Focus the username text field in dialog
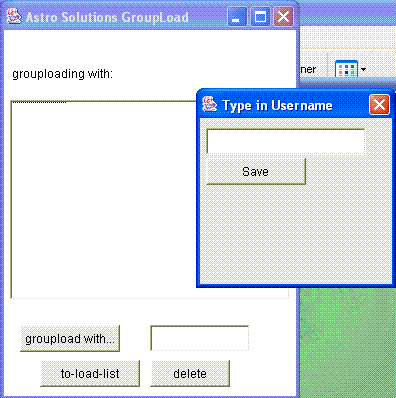Image resolution: width=396 pixels, height=398 pixels. [x=286, y=141]
